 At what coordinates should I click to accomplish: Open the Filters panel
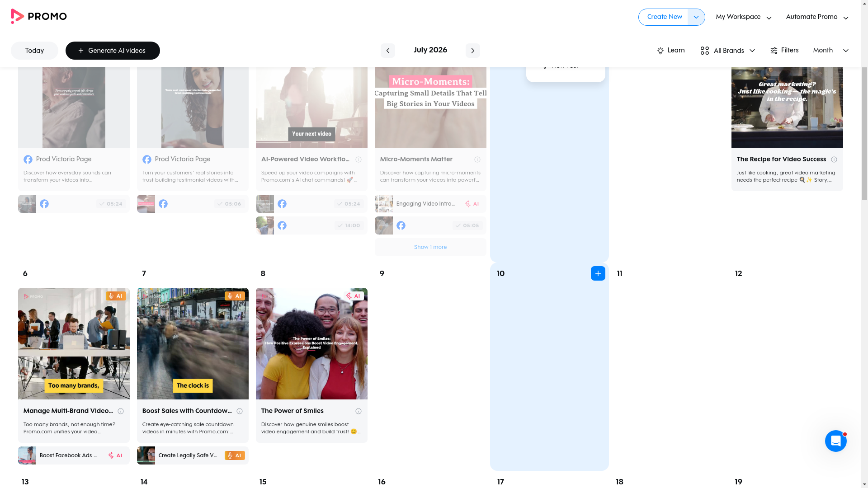click(x=784, y=51)
